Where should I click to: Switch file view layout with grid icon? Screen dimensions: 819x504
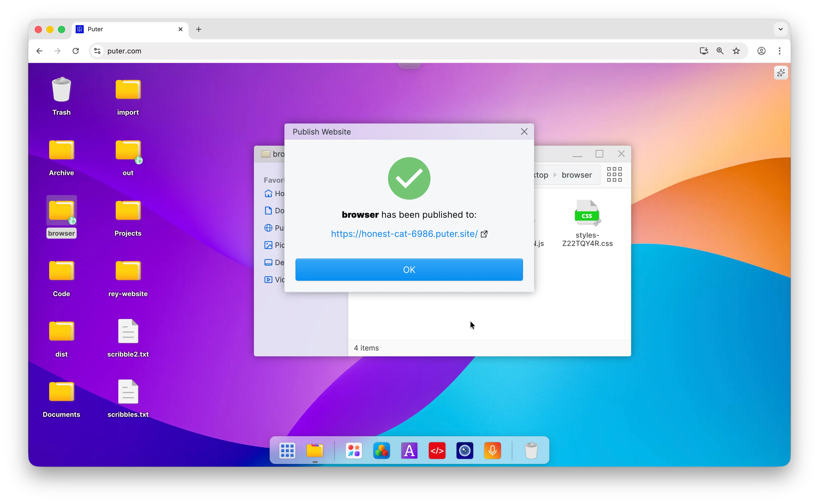pyautogui.click(x=614, y=175)
